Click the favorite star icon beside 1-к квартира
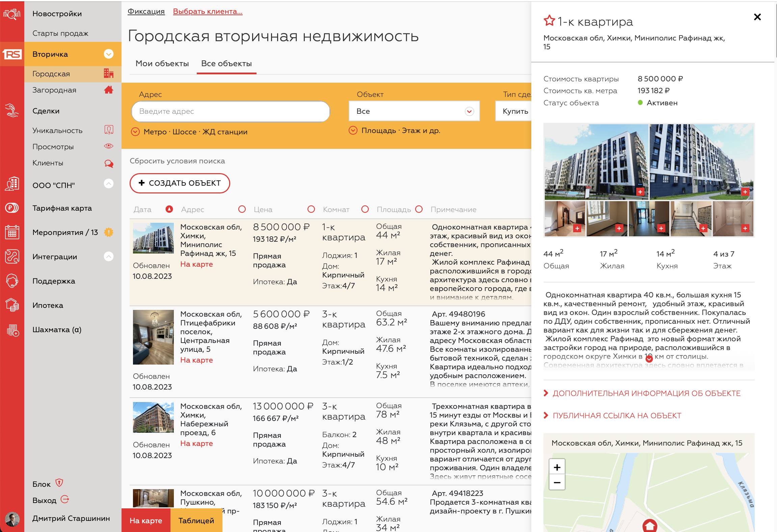Image resolution: width=777 pixels, height=532 pixels. tap(549, 21)
